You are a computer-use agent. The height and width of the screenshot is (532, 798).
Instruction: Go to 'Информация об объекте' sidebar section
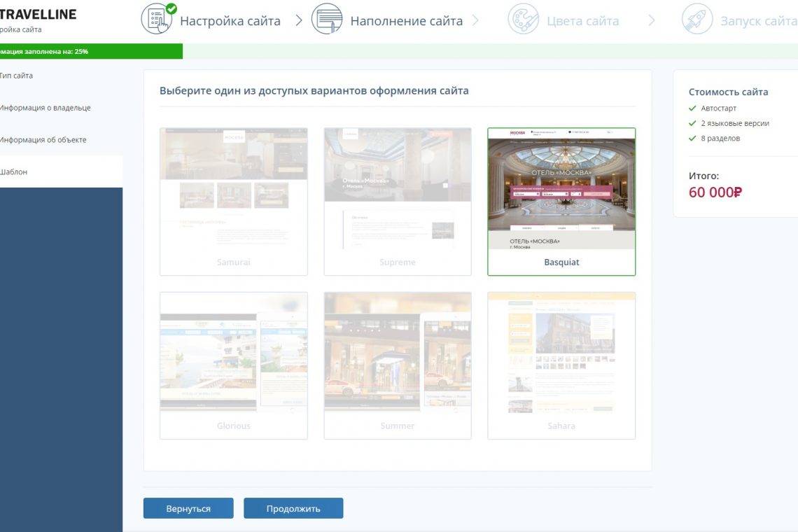click(x=61, y=139)
